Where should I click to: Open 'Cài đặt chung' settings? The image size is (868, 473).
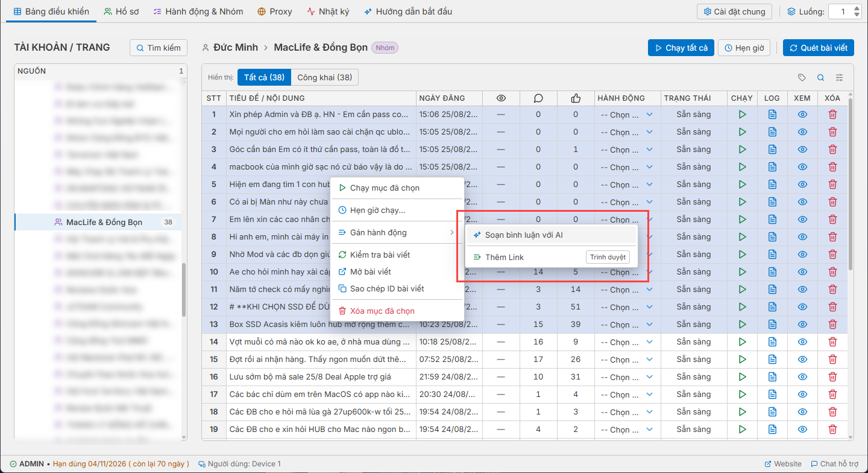pos(735,11)
